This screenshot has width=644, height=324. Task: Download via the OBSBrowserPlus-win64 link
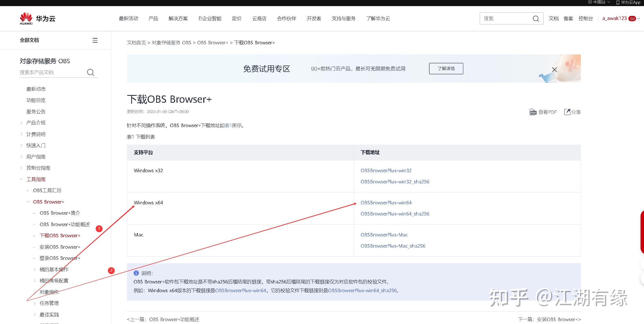pyautogui.click(x=386, y=202)
